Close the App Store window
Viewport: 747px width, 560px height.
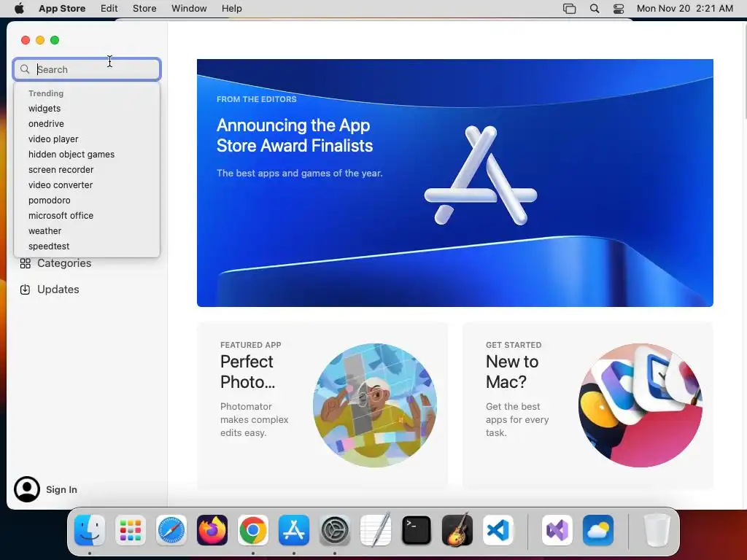[26, 40]
